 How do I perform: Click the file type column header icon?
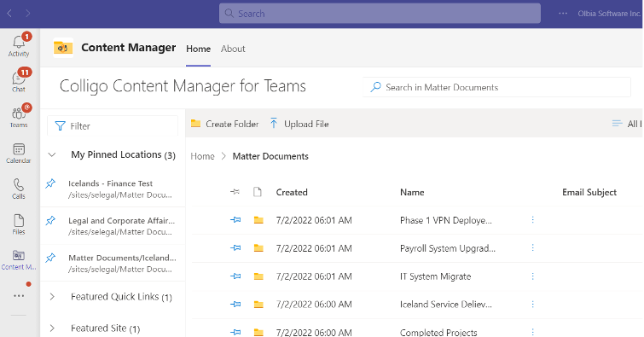coord(258,192)
